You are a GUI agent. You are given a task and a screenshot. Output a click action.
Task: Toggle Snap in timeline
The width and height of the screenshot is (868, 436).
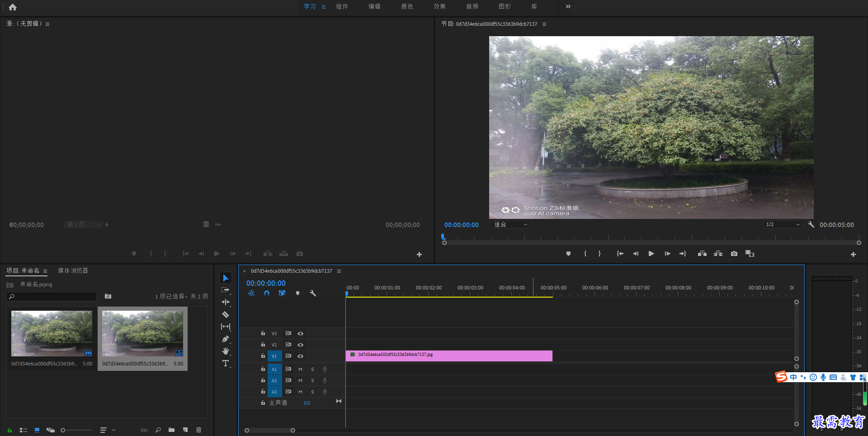pyautogui.click(x=267, y=293)
